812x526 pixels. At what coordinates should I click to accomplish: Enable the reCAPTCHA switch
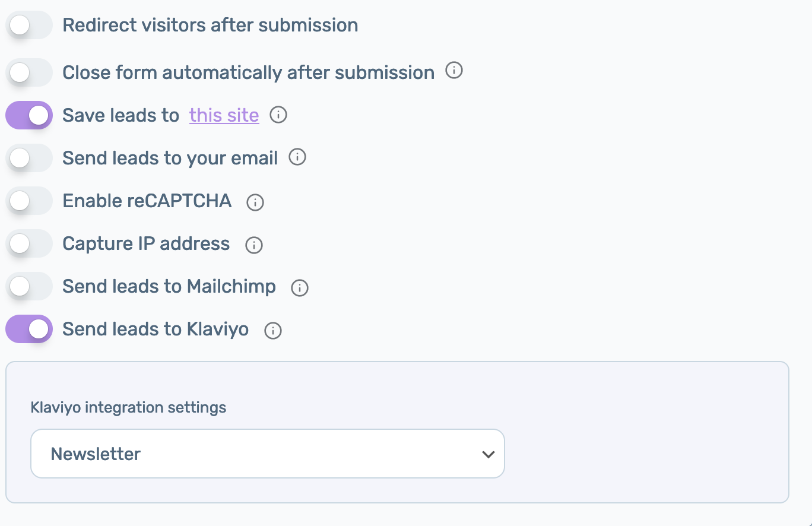(29, 201)
